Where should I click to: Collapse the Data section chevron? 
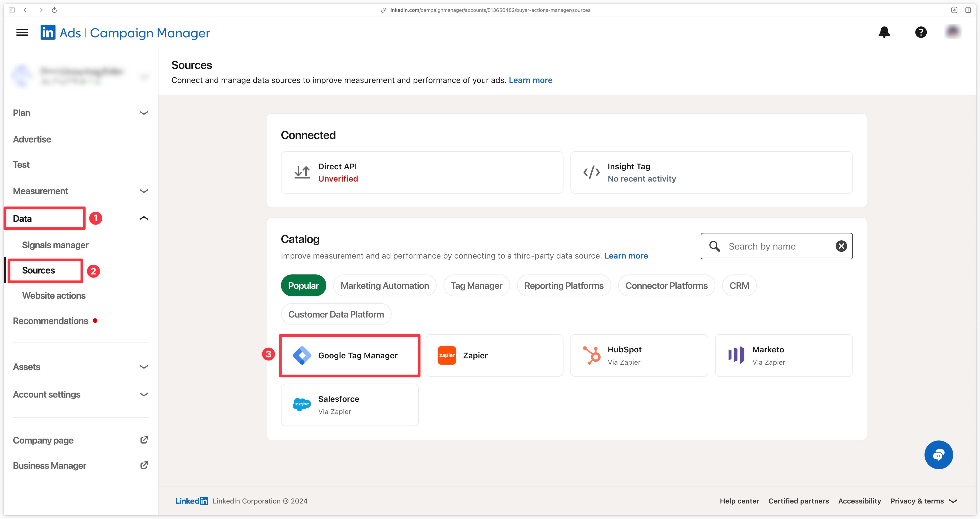[x=144, y=218]
